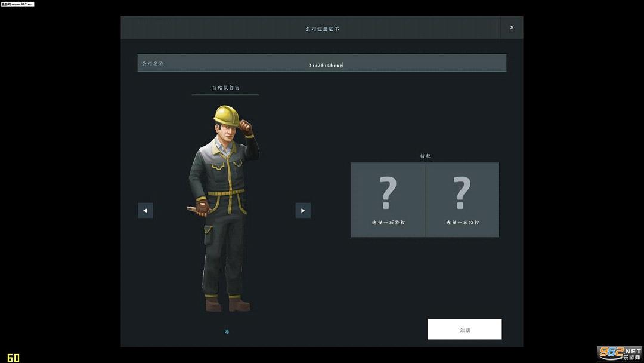Click the character name 陈 below portrait
This screenshot has width=644, height=363.
227,331
